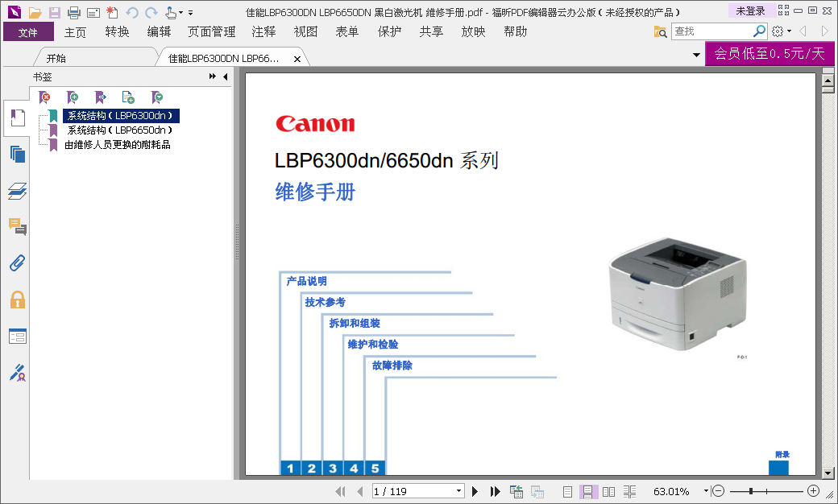Enable single page view mode
The image size is (838, 504).
click(x=567, y=492)
